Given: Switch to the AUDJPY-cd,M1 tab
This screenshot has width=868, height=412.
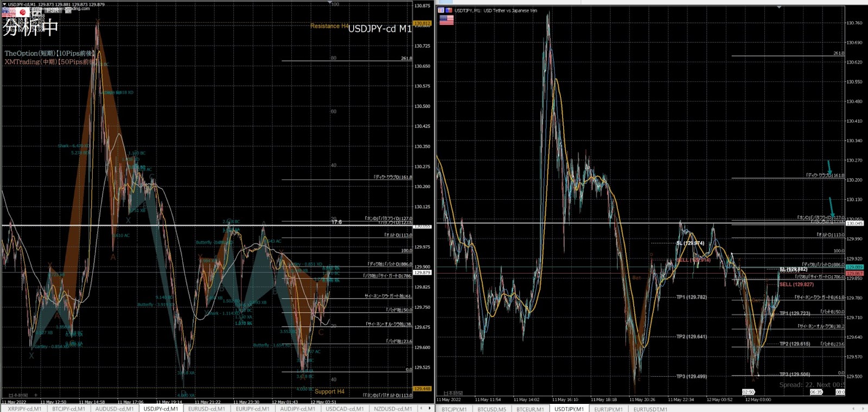Looking at the screenshot, I should point(297,409).
